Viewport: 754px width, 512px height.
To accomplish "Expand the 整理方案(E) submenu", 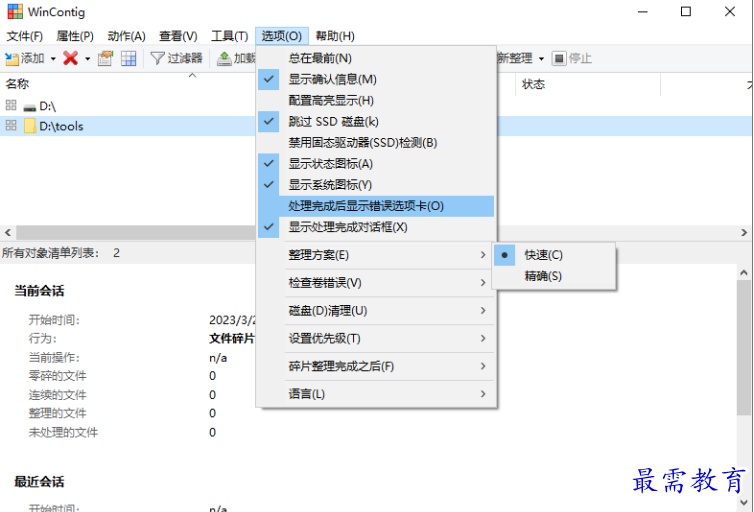I will pos(376,255).
